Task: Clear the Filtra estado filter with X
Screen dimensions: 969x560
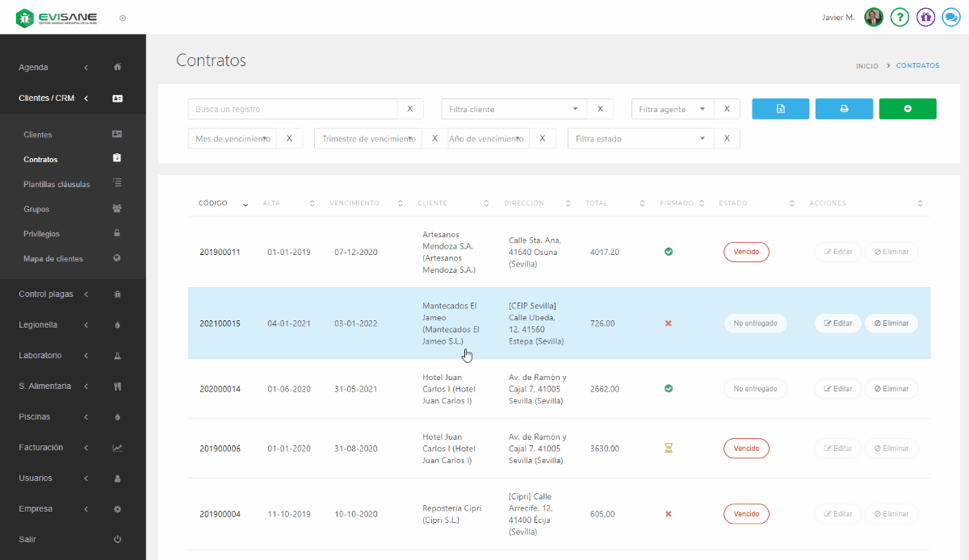Action: 727,139
